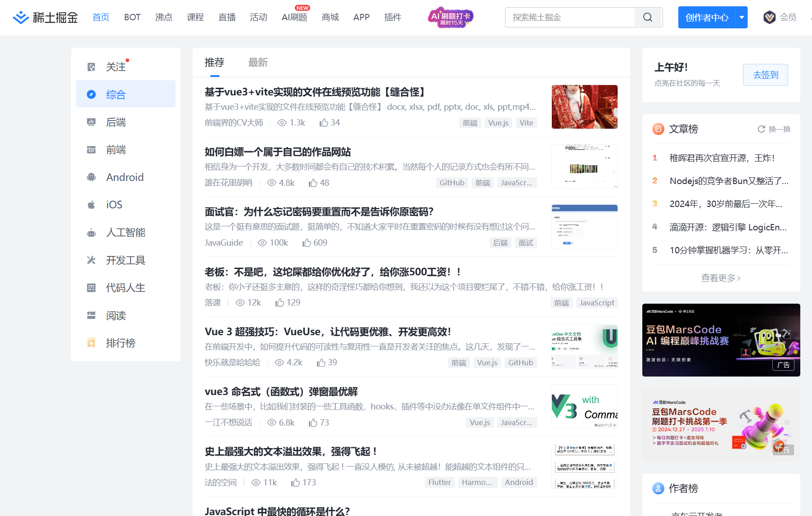Open article 2024年，30岁前最后一次年
The image size is (812, 516).
point(726,204)
